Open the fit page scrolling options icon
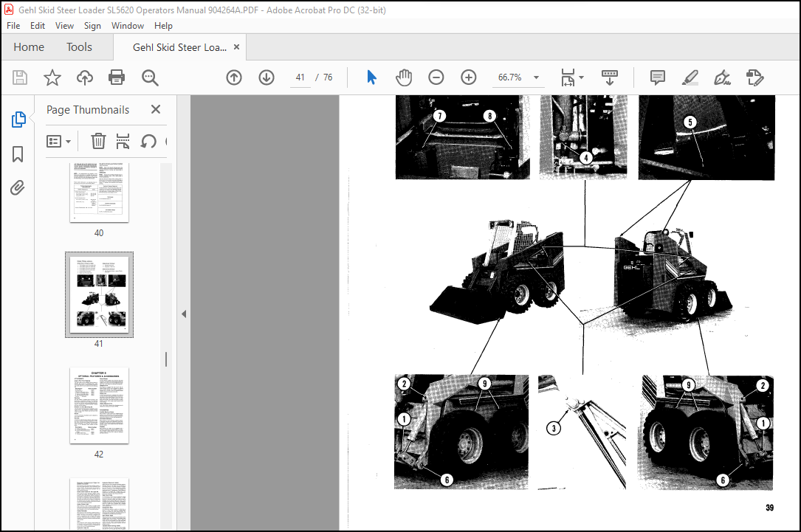 pyautogui.click(x=568, y=77)
